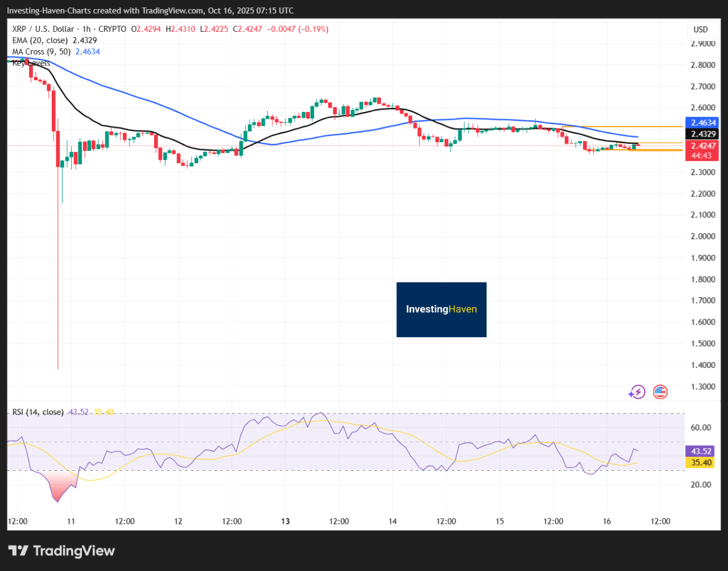This screenshot has width=728, height=571.
Task: Click the date 16 on time axis
Action: click(x=606, y=522)
